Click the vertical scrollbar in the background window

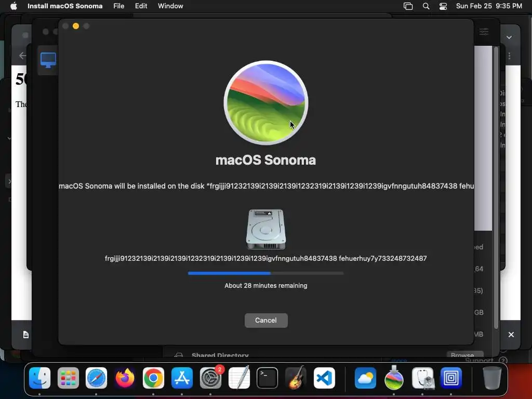[496, 188]
